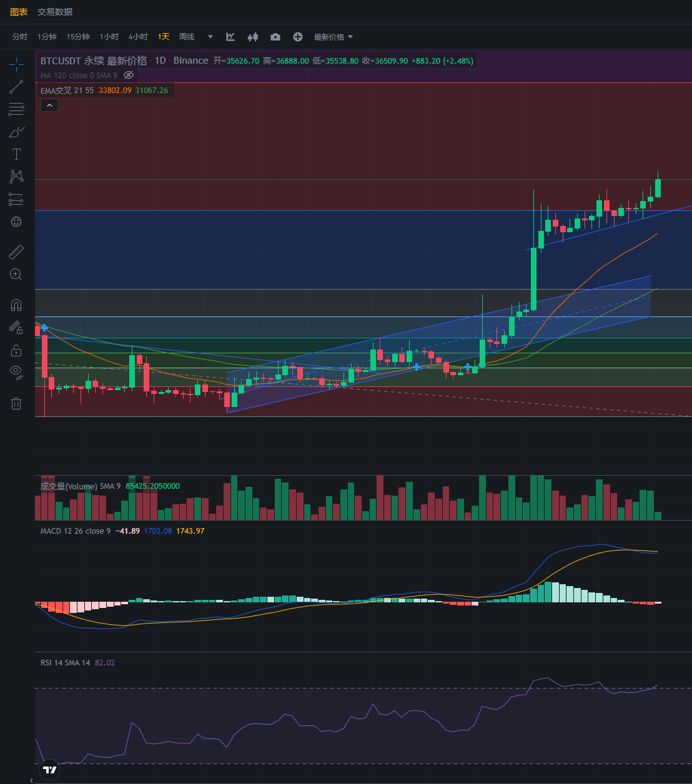Screen dimensions: 692x784
Task: Switch timeframe to 4小时
Action: pyautogui.click(x=138, y=37)
